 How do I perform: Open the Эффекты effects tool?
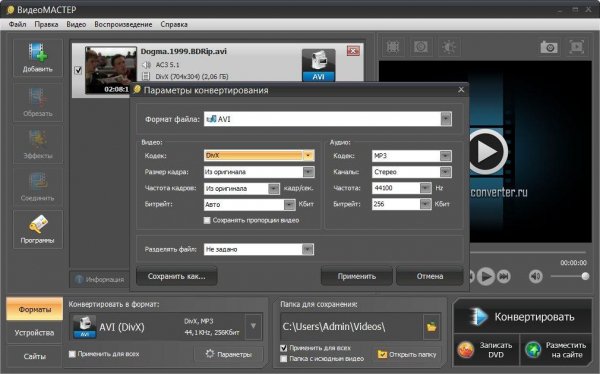(x=38, y=145)
